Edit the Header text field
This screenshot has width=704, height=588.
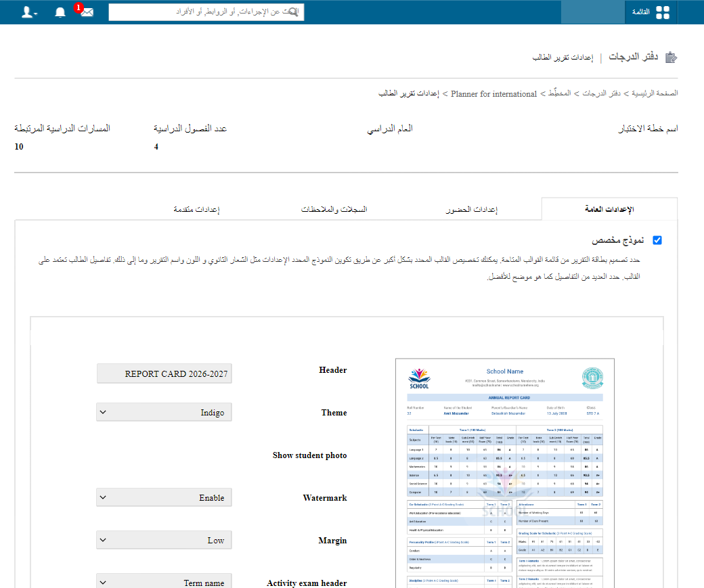click(x=164, y=374)
